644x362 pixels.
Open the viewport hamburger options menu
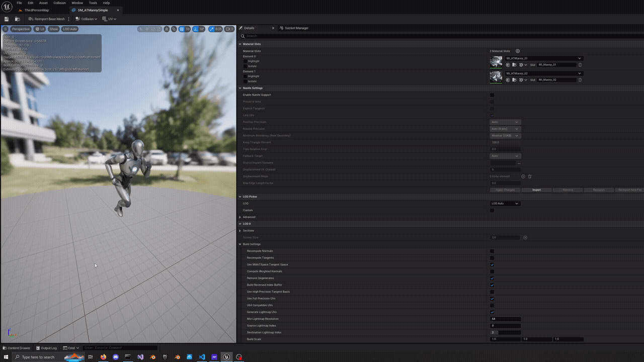[6, 29]
